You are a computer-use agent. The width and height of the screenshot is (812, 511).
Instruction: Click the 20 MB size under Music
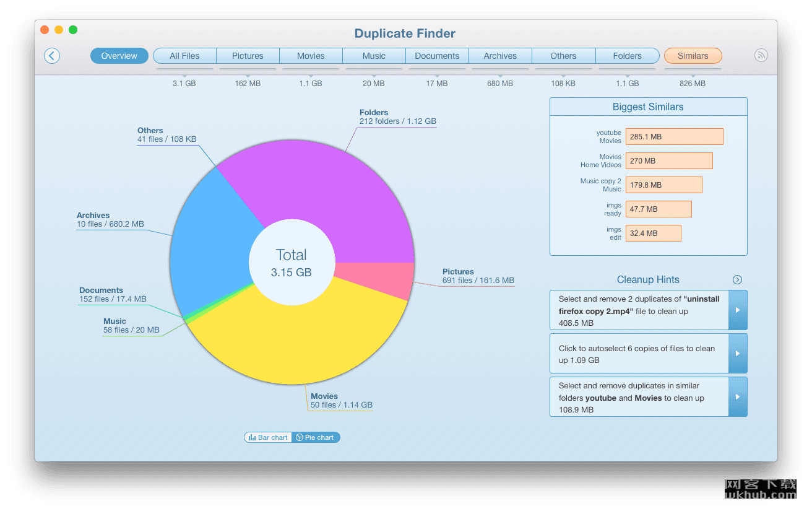374,83
